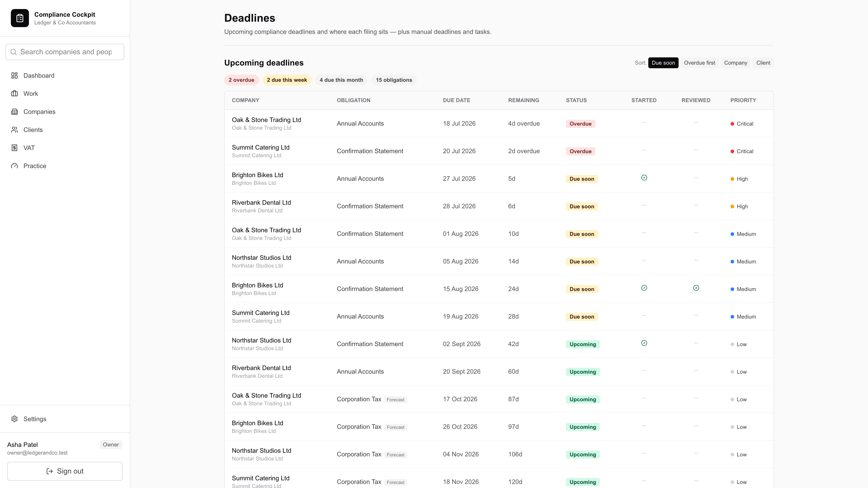Filter by 2 overdue chip
This screenshot has width=868, height=488.
[241, 80]
